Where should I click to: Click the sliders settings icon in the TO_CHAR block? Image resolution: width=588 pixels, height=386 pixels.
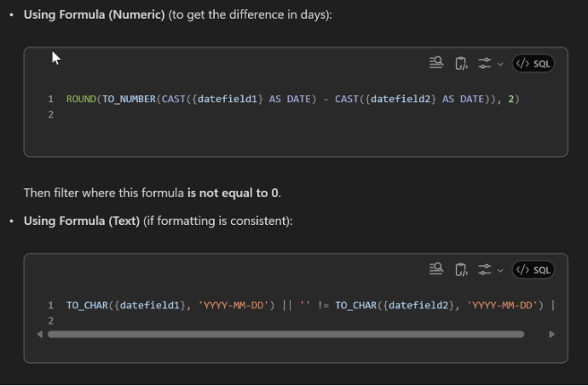click(484, 269)
